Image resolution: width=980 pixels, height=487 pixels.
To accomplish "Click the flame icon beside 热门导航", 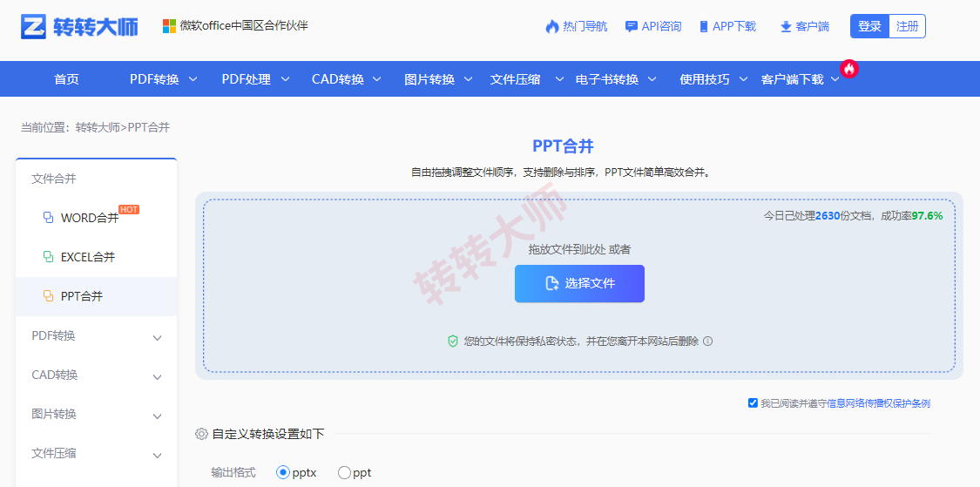I will [552, 26].
